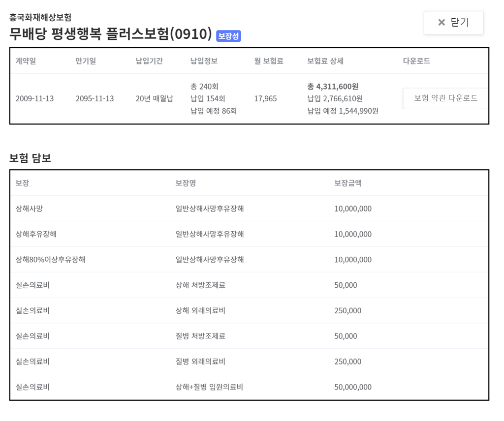Click the monthly premium value 17,965

265,98
